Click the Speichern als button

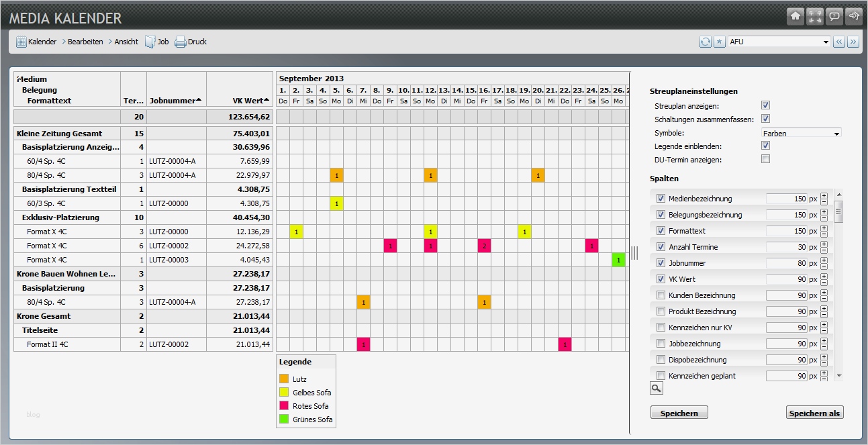point(814,413)
